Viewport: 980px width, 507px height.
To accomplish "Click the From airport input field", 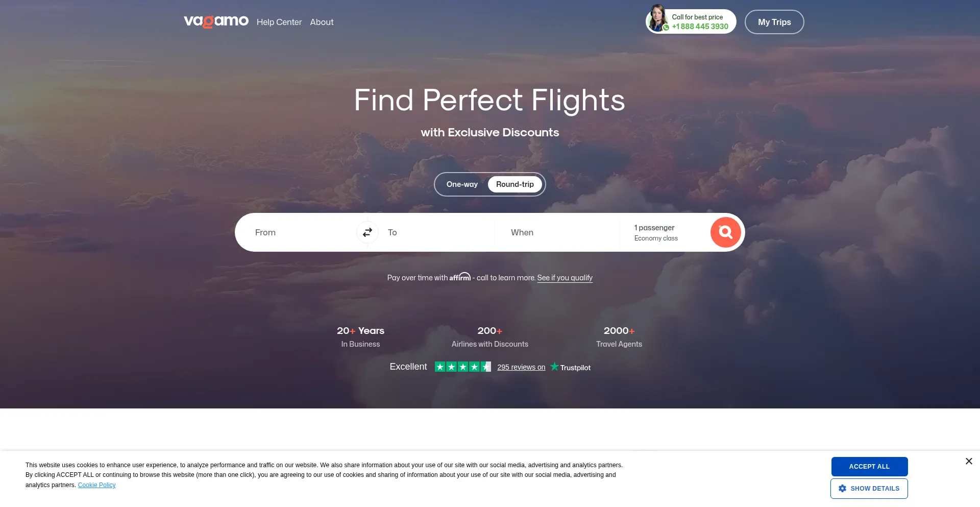I will pos(301,232).
